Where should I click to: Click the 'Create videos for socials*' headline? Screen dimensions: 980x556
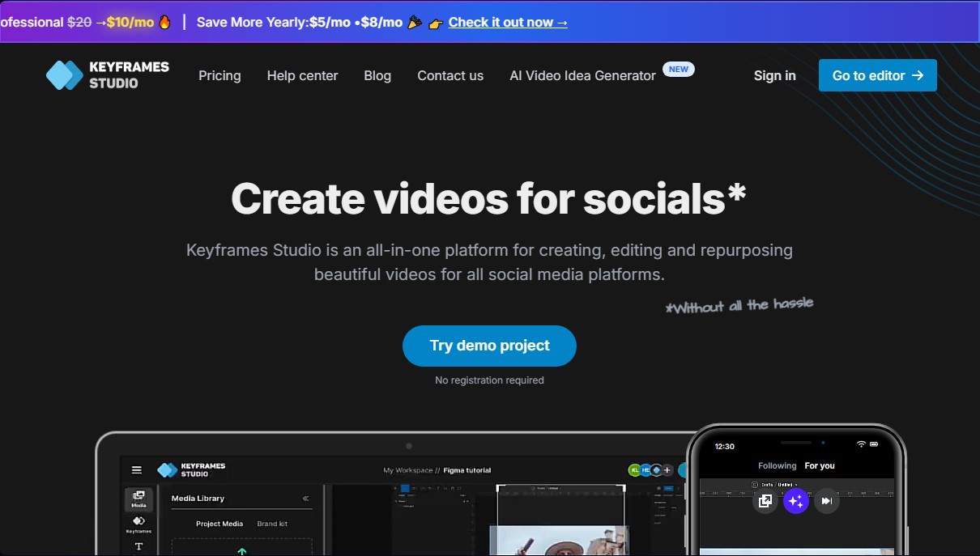click(489, 197)
